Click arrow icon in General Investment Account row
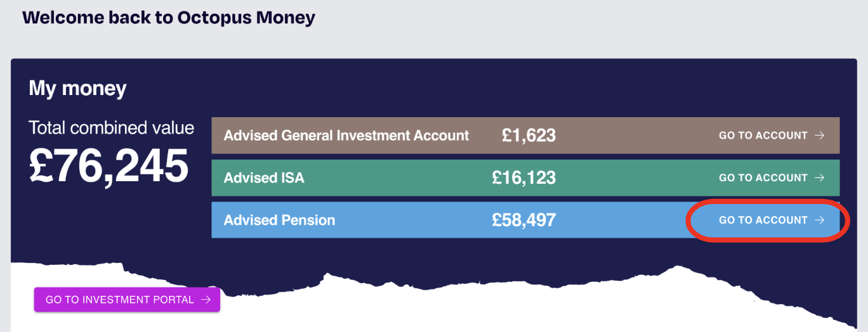This screenshot has width=868, height=332. (820, 136)
